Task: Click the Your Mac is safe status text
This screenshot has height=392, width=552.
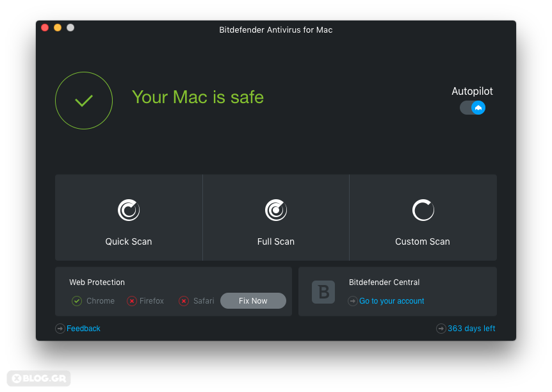Action: pyautogui.click(x=198, y=97)
